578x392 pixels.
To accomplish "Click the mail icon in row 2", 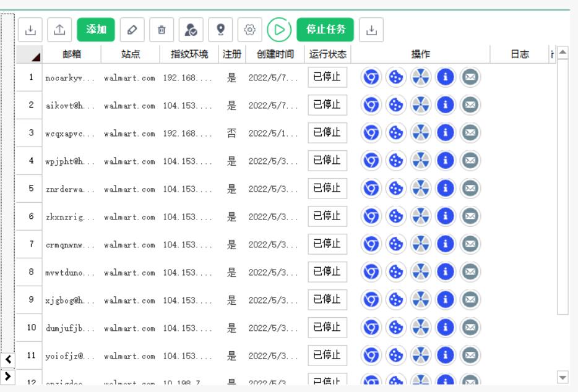I will 470,105.
